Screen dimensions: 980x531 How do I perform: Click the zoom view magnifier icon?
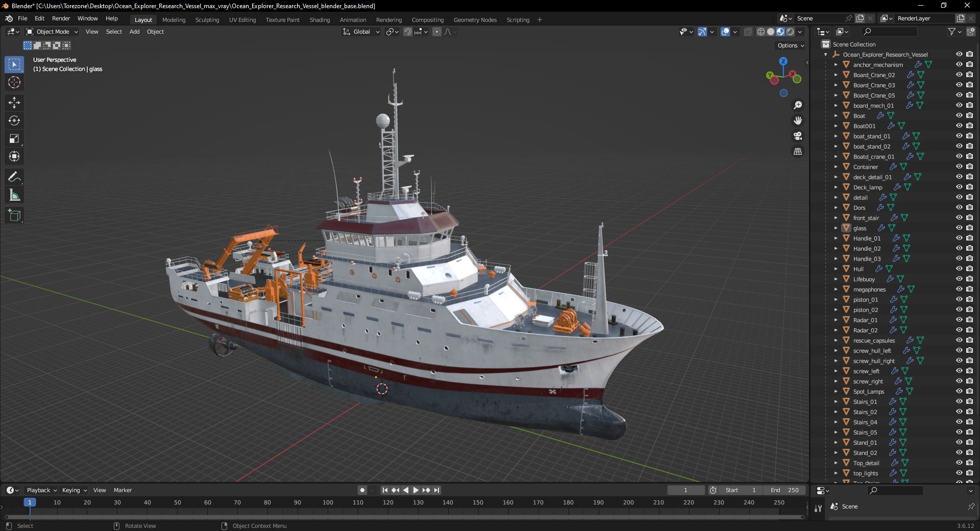click(x=798, y=105)
